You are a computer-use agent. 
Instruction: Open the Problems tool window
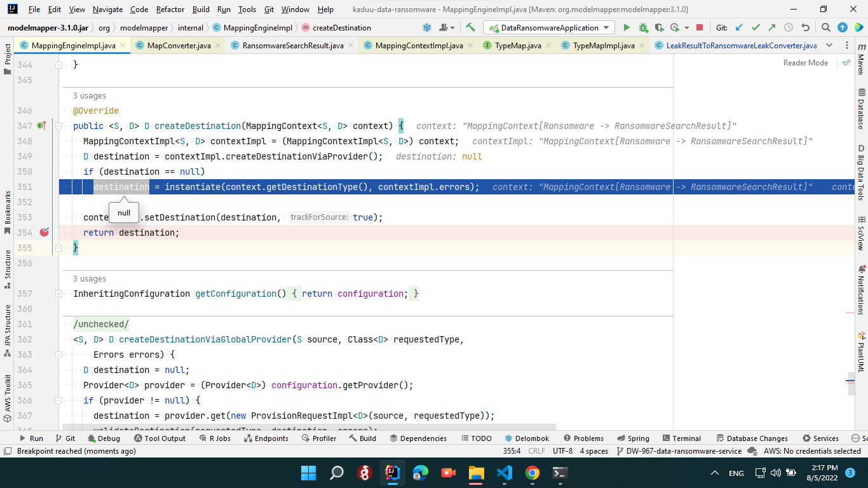pos(583,438)
